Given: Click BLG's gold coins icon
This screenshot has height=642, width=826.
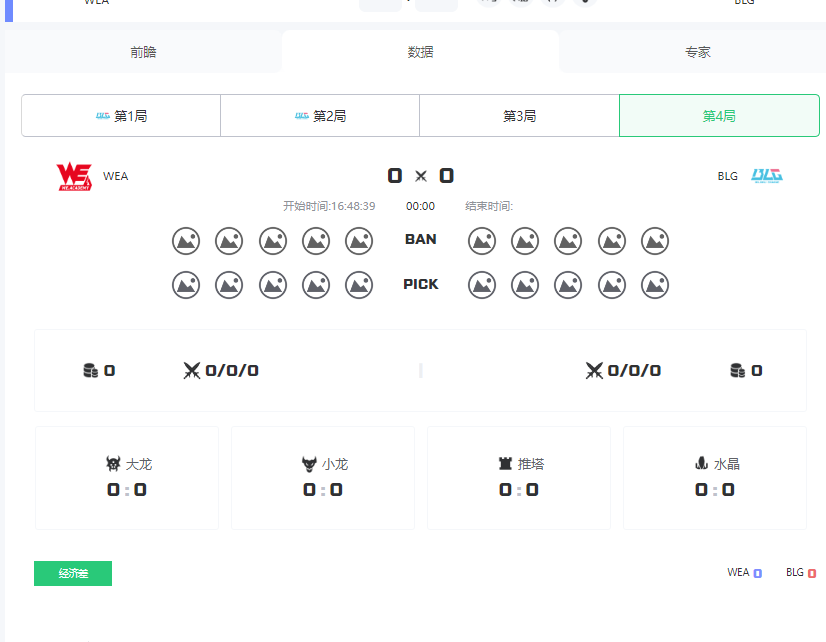Looking at the screenshot, I should coord(738,371).
